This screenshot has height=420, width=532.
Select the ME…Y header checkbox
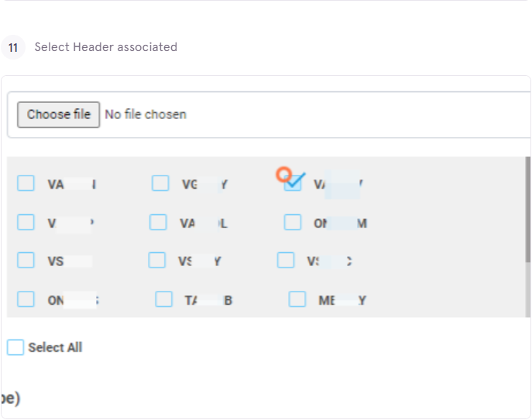click(297, 299)
